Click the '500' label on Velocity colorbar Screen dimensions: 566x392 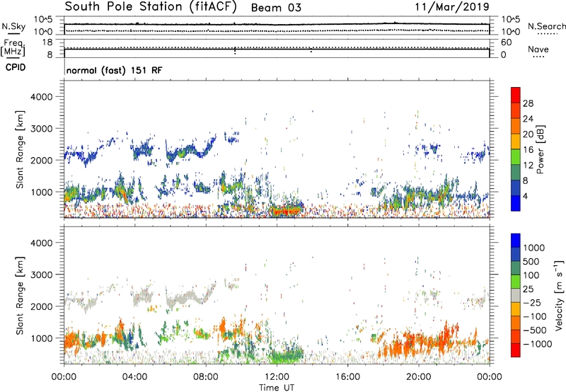[x=532, y=262]
